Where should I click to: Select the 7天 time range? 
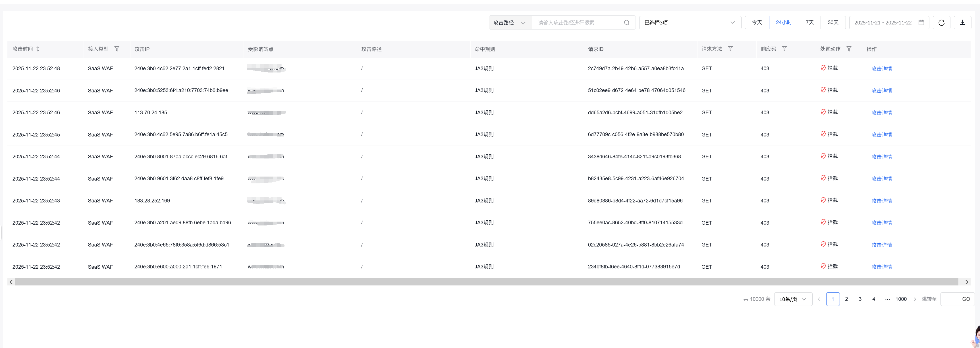click(x=809, y=23)
